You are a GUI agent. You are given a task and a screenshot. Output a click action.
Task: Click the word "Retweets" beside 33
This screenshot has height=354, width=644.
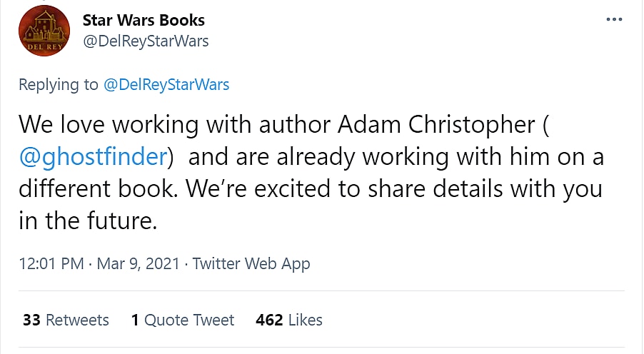77,320
